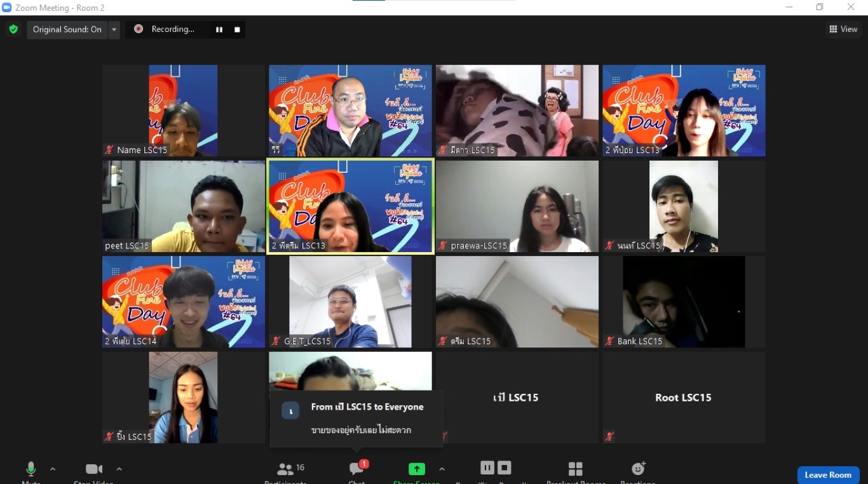Select praewa-LSC15 video tile
This screenshot has height=484, width=868.
[517, 206]
